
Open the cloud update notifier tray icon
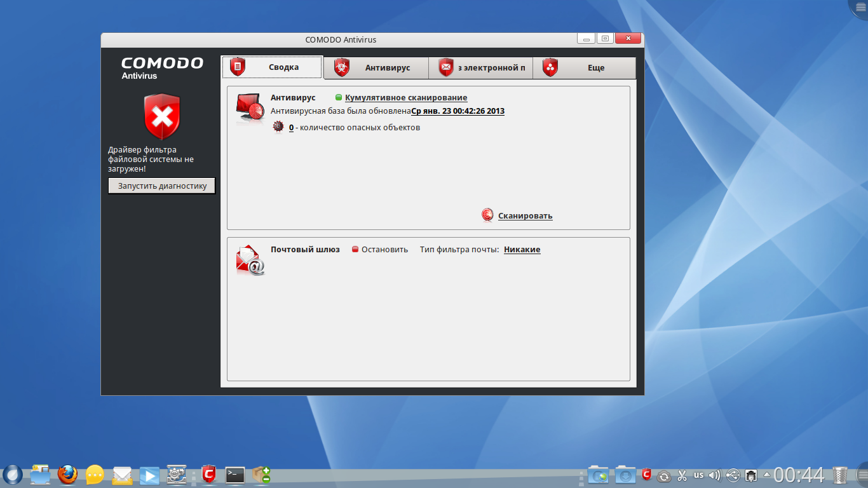pyautogui.click(x=664, y=475)
